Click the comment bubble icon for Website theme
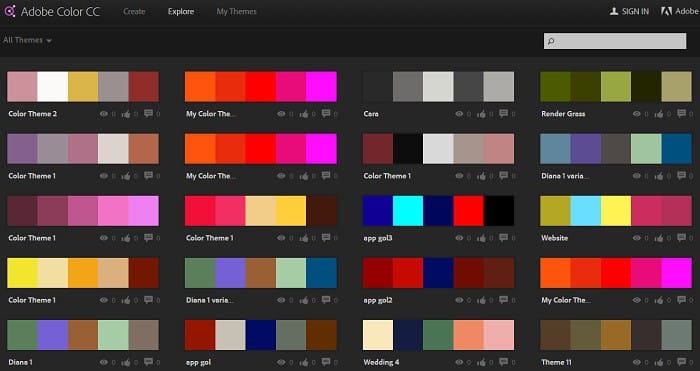 [682, 238]
